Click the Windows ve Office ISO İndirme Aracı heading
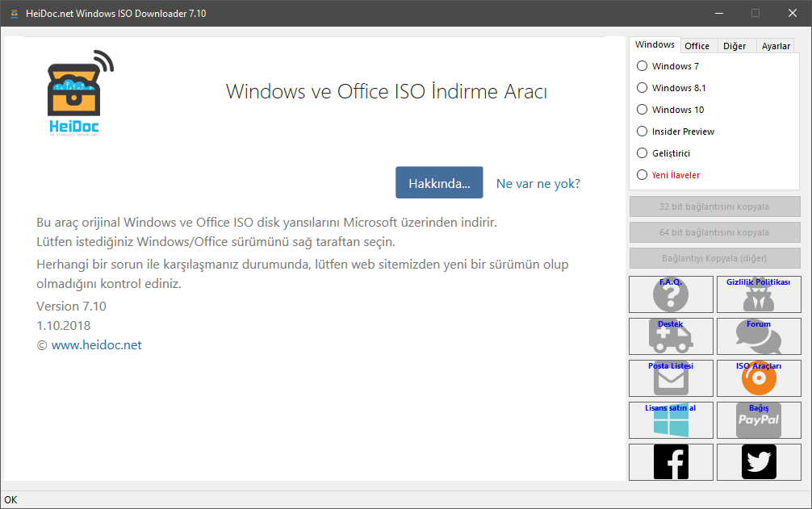 point(387,92)
